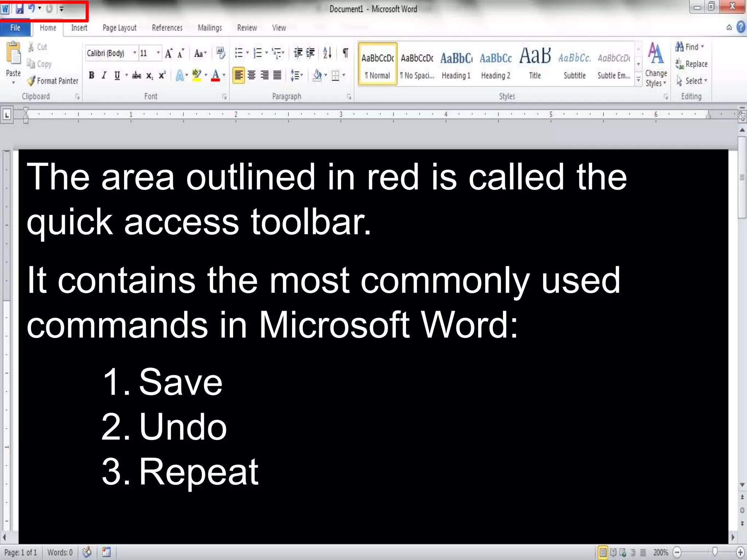Image resolution: width=747 pixels, height=560 pixels.
Task: Open Change Styles menu
Action: [656, 65]
